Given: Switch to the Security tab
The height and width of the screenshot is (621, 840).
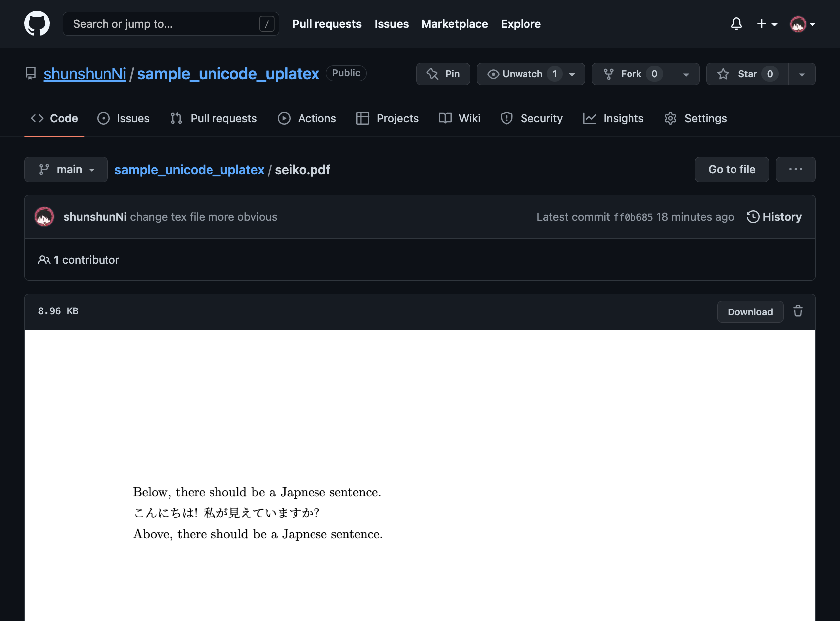Looking at the screenshot, I should pyautogui.click(x=531, y=118).
